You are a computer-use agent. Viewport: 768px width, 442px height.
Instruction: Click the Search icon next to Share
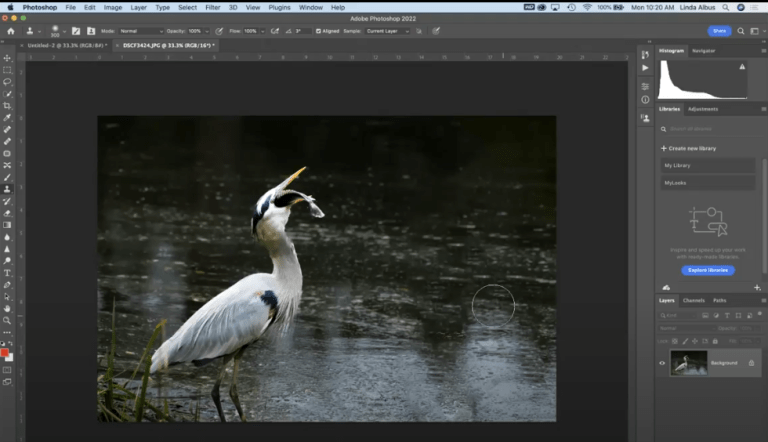(741, 31)
